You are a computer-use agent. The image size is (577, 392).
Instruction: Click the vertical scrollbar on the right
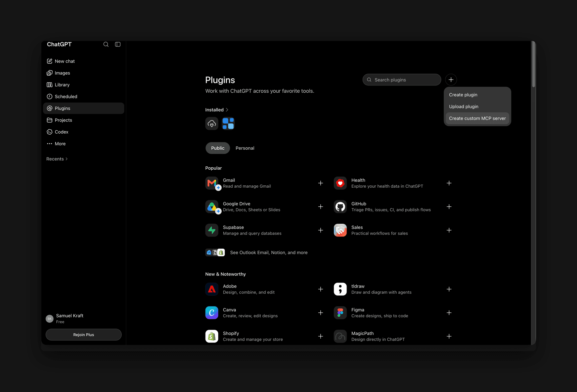click(534, 64)
